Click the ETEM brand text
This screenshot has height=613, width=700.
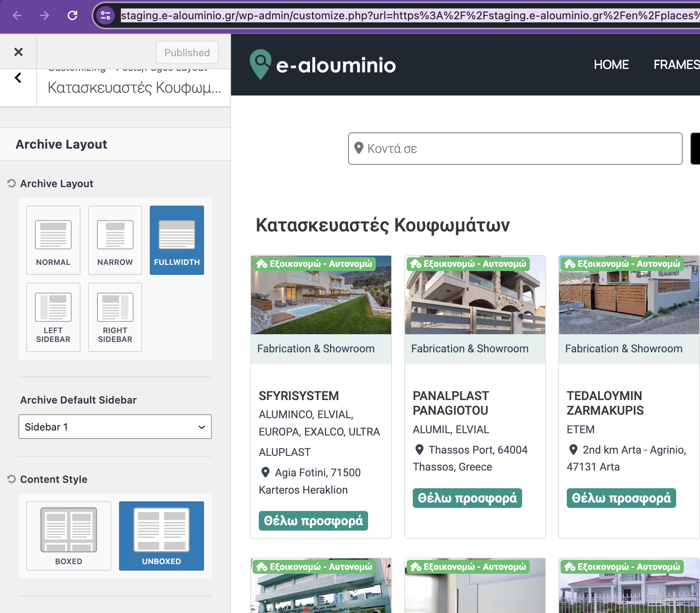(581, 429)
